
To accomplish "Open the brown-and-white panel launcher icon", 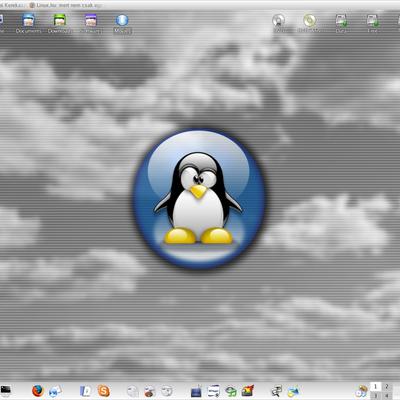I will click(x=150, y=391).
